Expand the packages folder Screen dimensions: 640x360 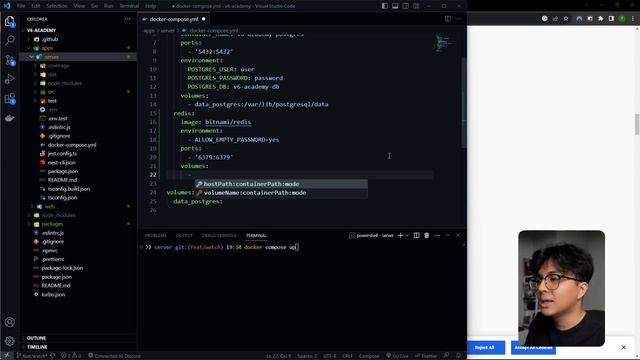click(52, 224)
